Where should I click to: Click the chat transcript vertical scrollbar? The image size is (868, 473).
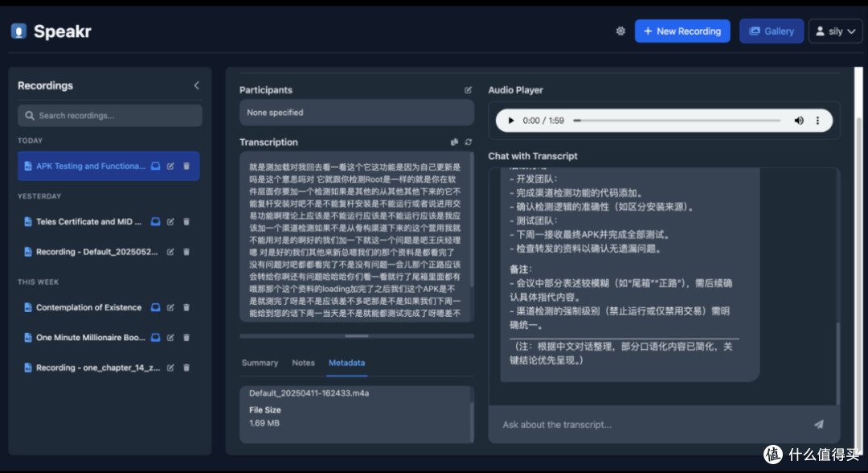837,363
